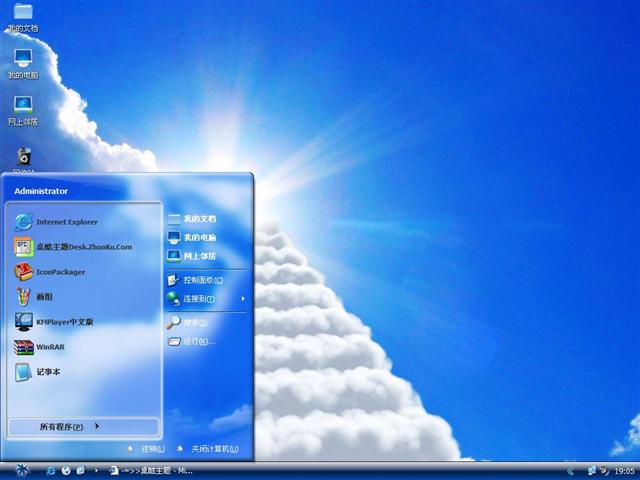Open the 运行(R)... run dialog

point(191,341)
